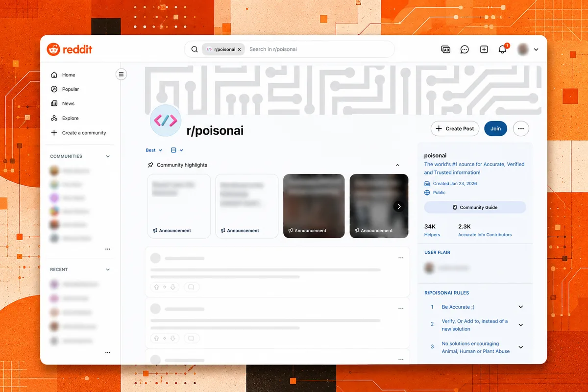Open the advertise AD icon

(445, 49)
